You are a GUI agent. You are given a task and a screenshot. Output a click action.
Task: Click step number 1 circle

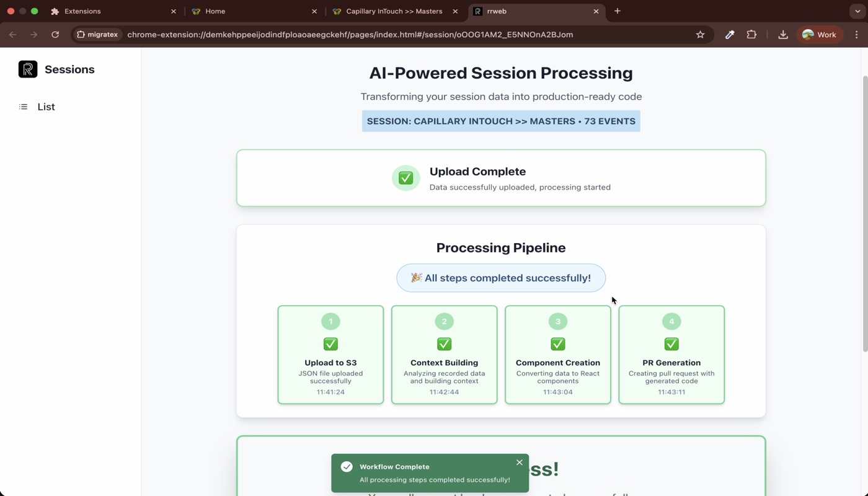(x=330, y=321)
